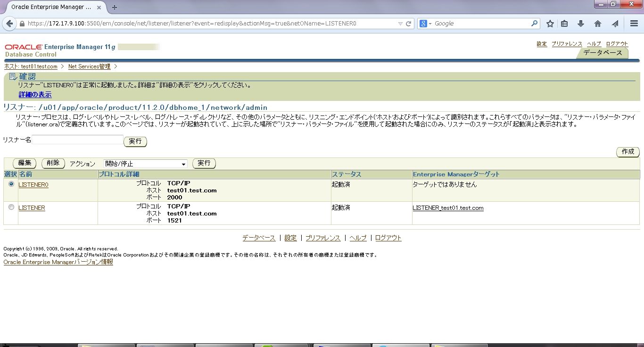Click the Google search engine icon
The width and height of the screenshot is (644, 347).
423,24
